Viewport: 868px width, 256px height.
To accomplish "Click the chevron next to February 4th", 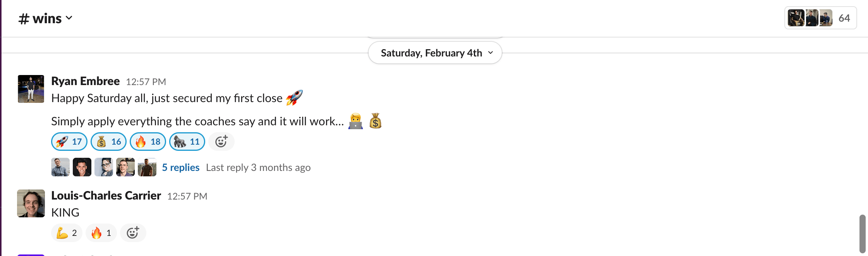I will [x=491, y=53].
